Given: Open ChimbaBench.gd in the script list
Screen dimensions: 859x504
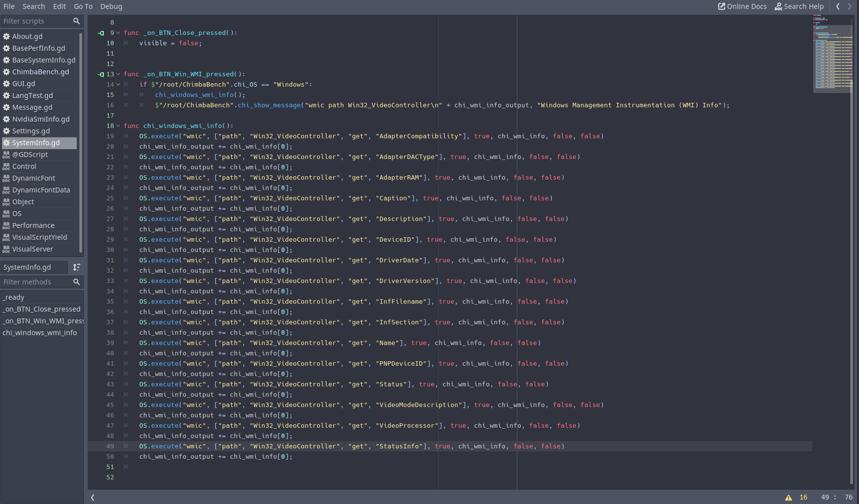Looking at the screenshot, I should click(x=40, y=72).
